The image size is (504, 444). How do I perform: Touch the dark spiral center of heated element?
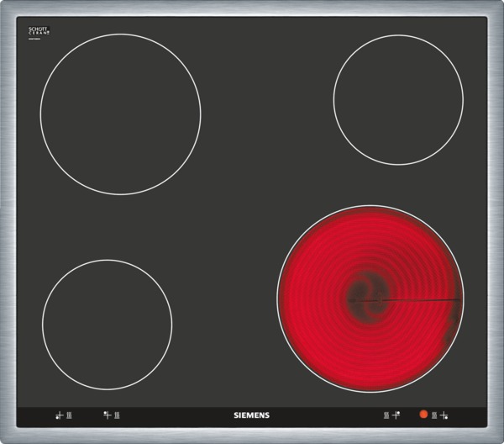(x=367, y=294)
